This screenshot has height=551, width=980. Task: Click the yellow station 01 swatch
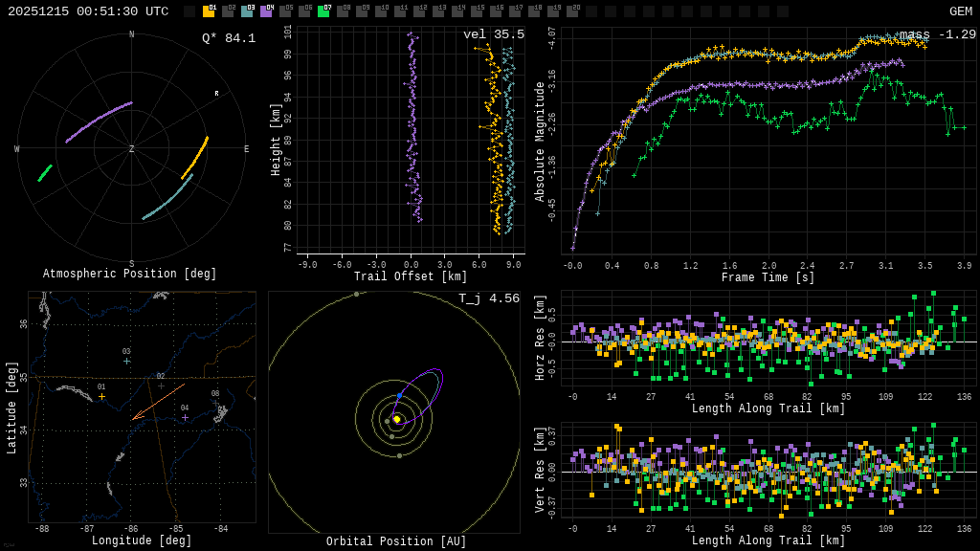(x=209, y=11)
